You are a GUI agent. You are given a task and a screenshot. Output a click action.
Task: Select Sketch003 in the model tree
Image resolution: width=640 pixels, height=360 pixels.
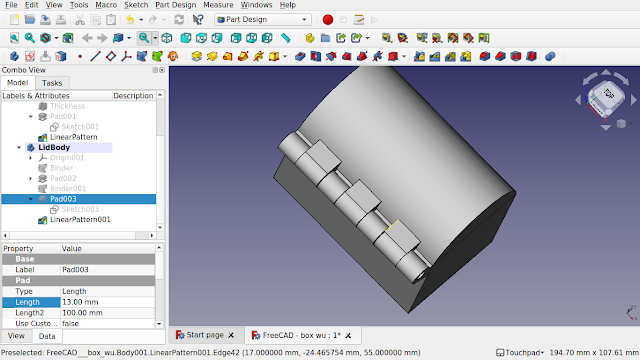point(80,209)
